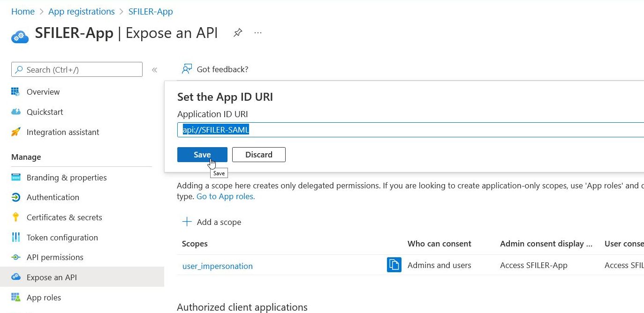This screenshot has height=313, width=644.
Task: Click the Certificates & secrets key icon
Action: point(16,217)
